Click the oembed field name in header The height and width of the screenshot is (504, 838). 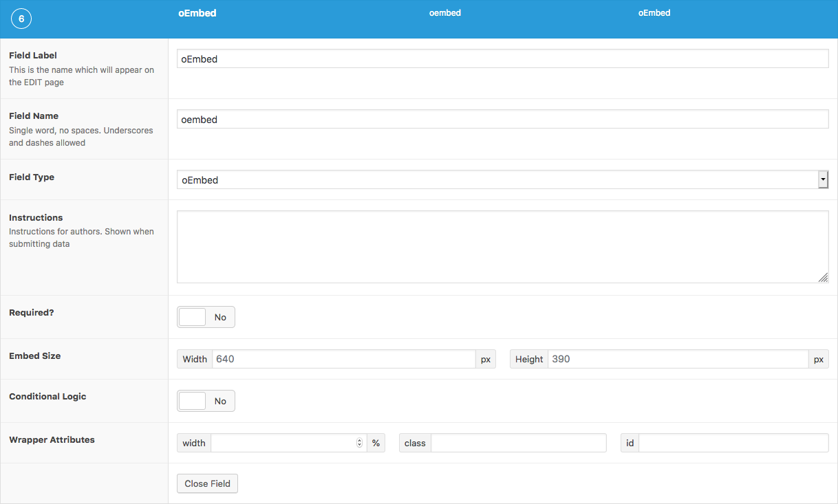click(445, 13)
